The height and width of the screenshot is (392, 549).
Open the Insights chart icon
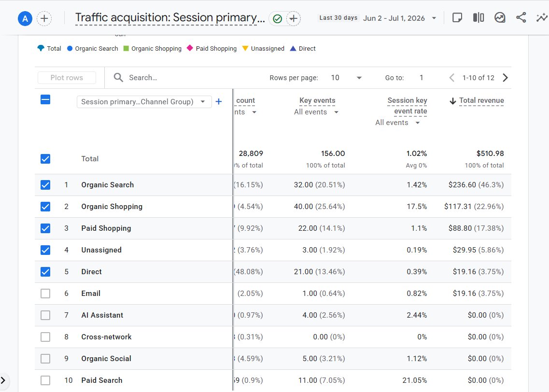point(500,17)
